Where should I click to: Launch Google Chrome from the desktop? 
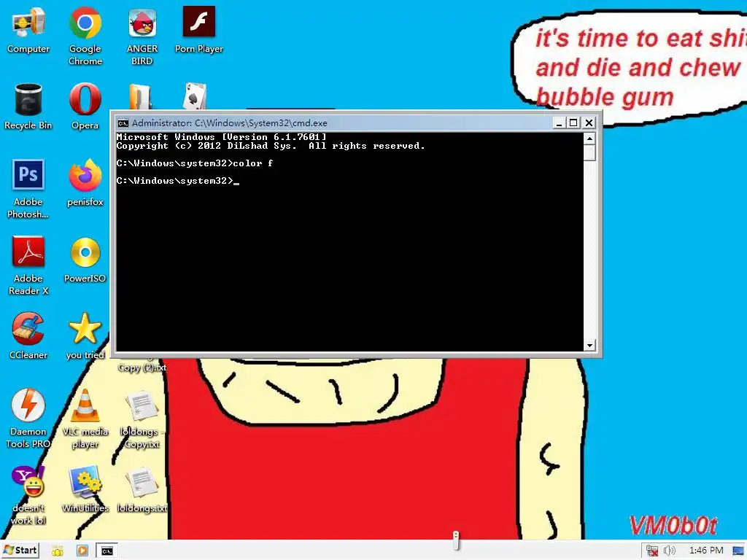coord(85,36)
